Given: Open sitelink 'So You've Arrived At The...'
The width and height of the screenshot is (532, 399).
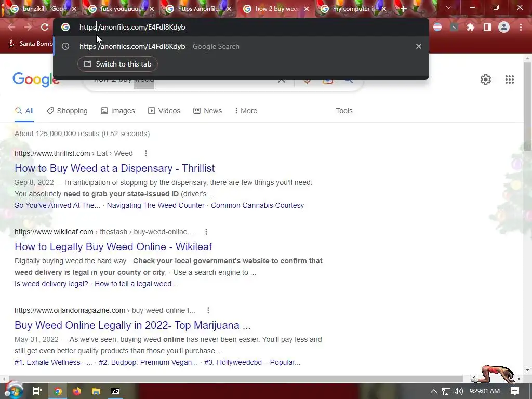Looking at the screenshot, I should coord(57,205).
